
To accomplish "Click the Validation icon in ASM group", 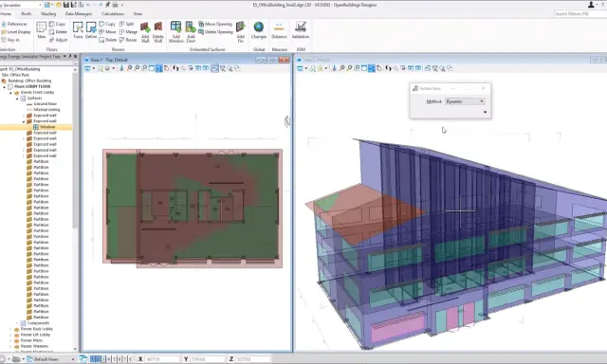I will pos(301,27).
